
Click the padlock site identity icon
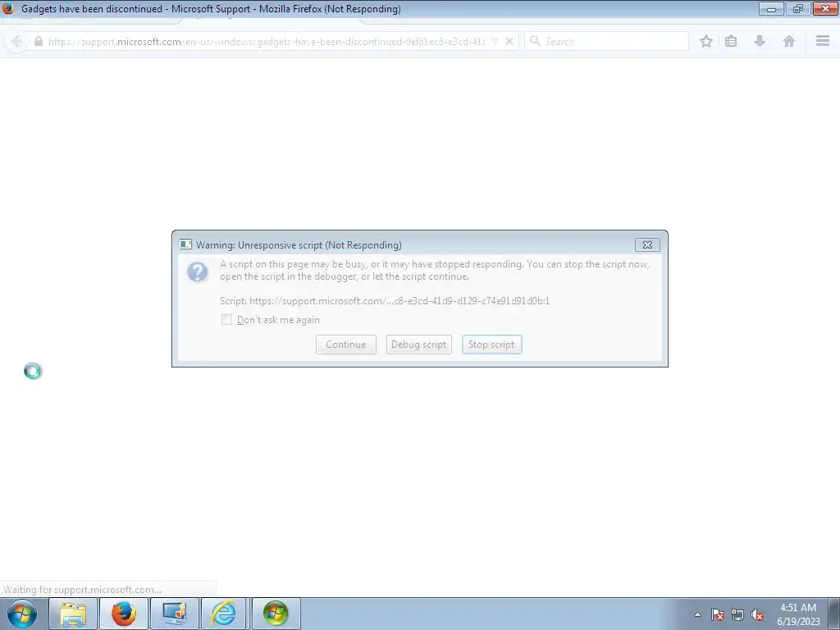pyautogui.click(x=38, y=41)
